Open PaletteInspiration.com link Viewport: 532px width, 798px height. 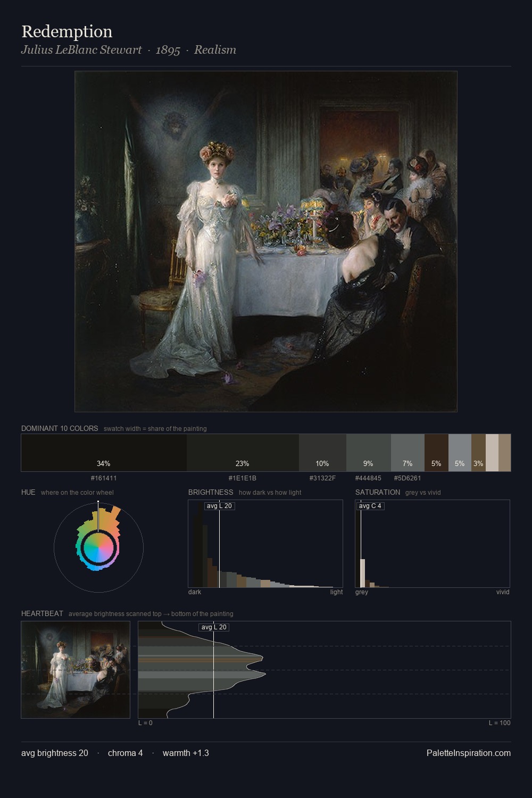pyautogui.click(x=469, y=753)
